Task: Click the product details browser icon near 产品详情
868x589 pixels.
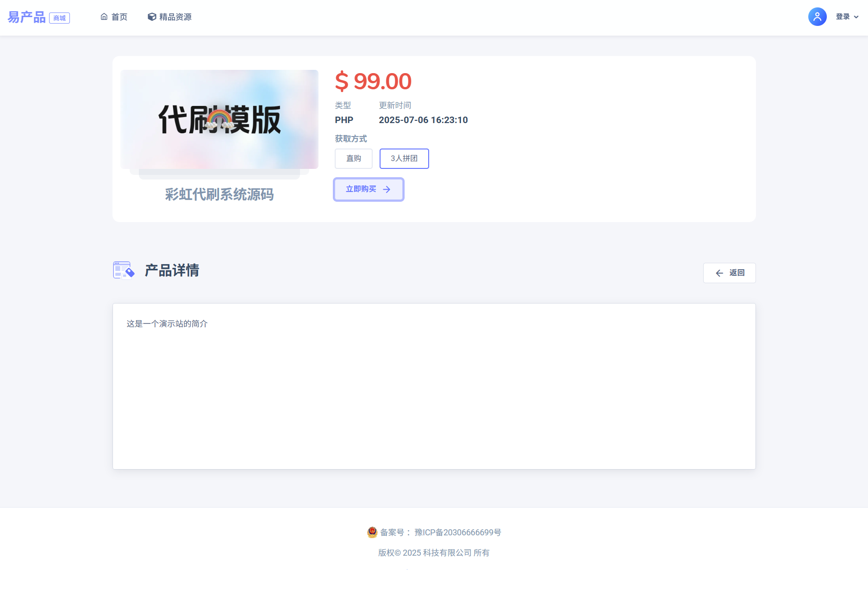Action: (123, 270)
